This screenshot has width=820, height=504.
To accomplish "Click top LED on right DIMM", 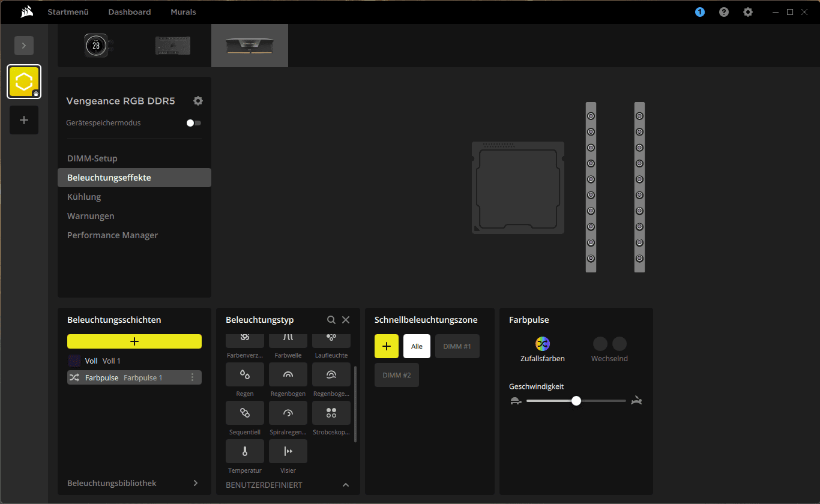I will 639,116.
